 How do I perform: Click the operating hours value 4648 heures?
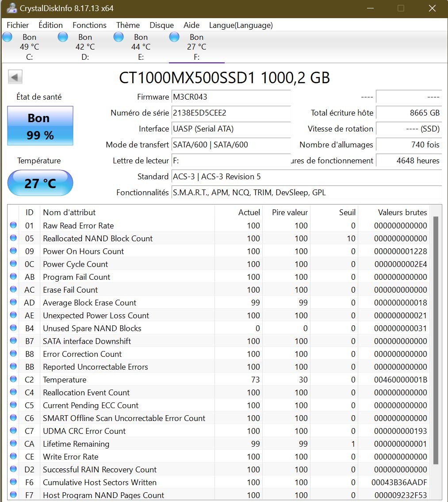(x=409, y=161)
